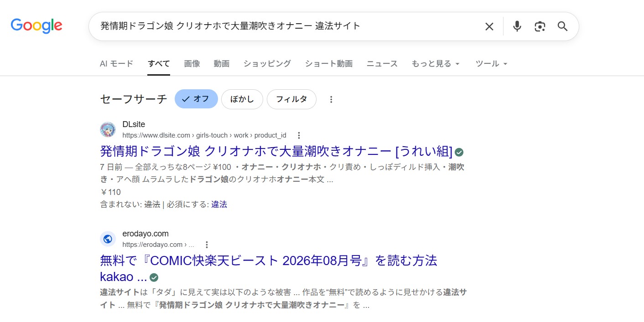Open the SafeSearch three-dot options menu
This screenshot has height=322, width=644.
[331, 99]
